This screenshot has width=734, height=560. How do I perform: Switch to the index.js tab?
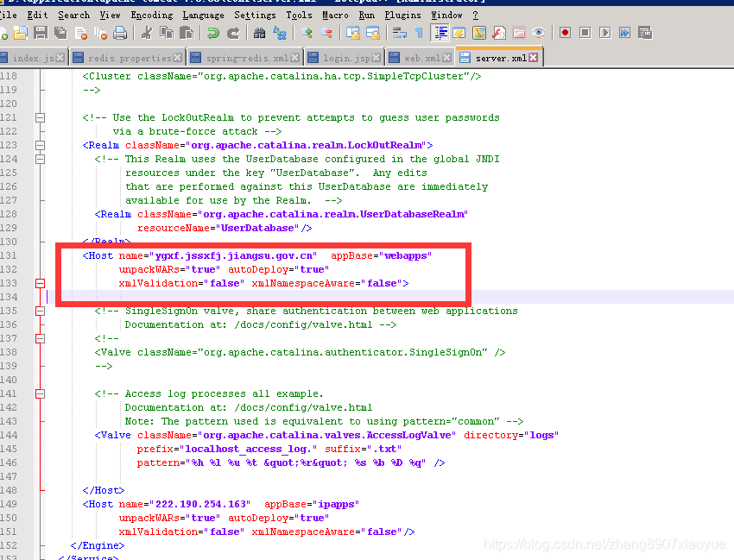pos(33,58)
